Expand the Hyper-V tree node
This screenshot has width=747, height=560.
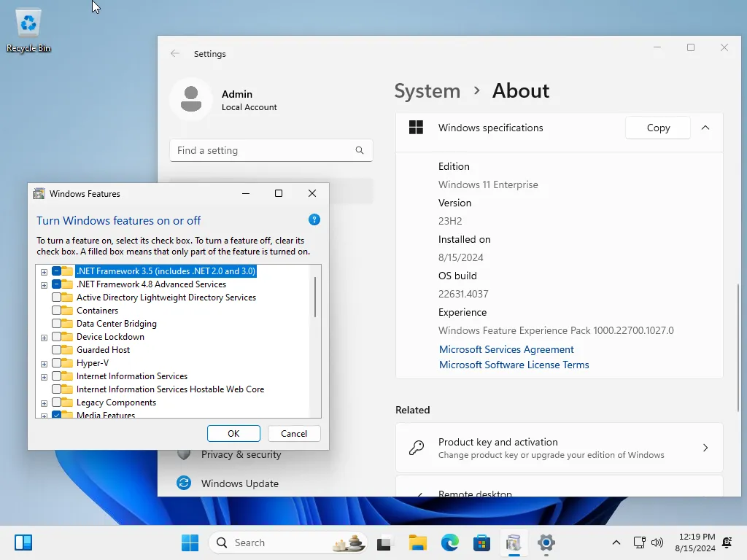[44, 364]
